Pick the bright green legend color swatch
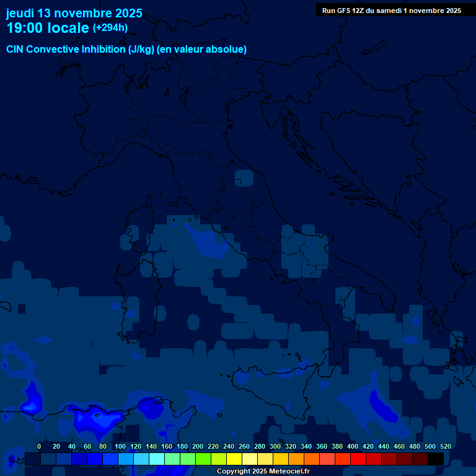The image size is (476, 476). pos(203,459)
